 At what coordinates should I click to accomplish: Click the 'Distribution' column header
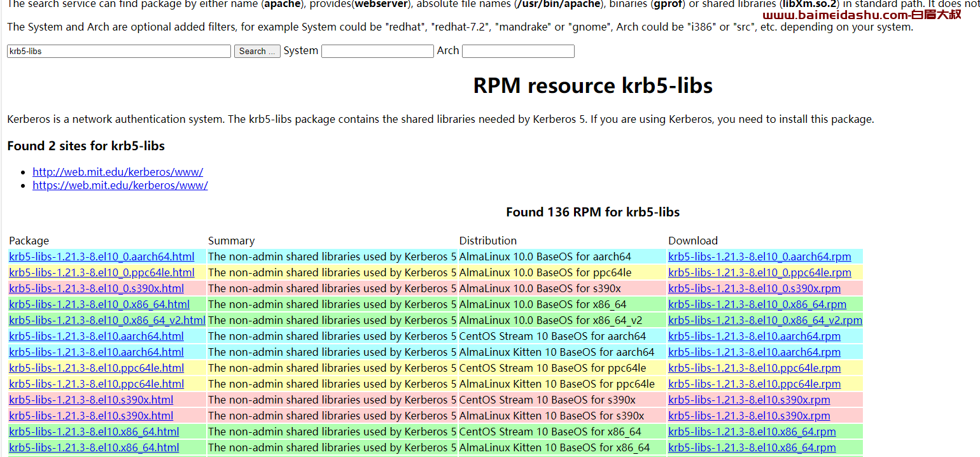(x=488, y=241)
